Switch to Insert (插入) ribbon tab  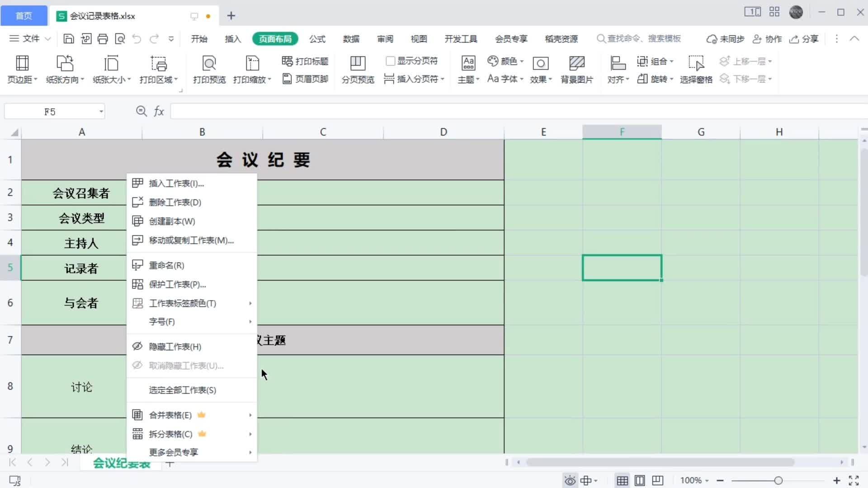point(233,39)
